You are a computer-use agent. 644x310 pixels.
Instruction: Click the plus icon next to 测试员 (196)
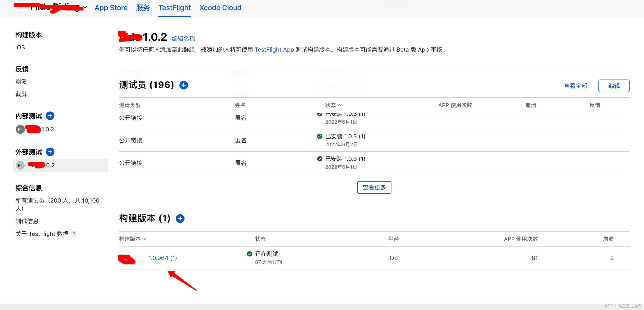click(184, 85)
